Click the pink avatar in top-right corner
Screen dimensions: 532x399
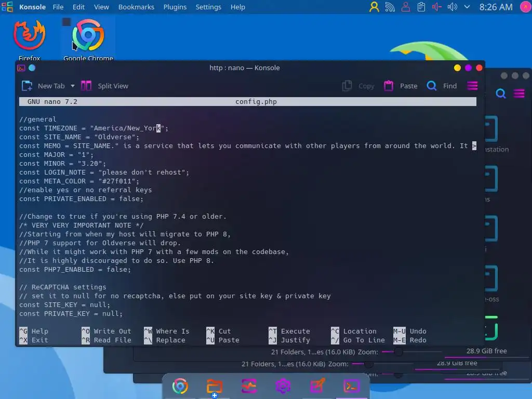click(526, 7)
